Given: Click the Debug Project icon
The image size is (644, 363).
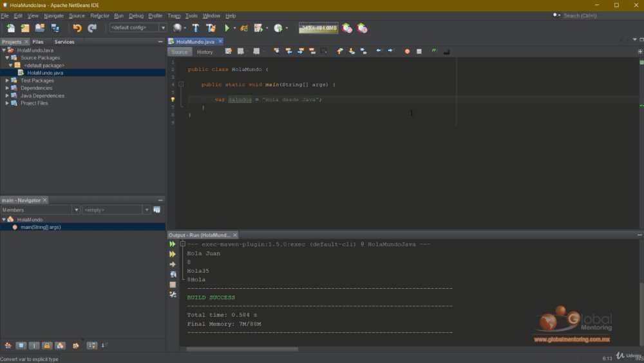Looking at the screenshot, I should click(x=258, y=28).
